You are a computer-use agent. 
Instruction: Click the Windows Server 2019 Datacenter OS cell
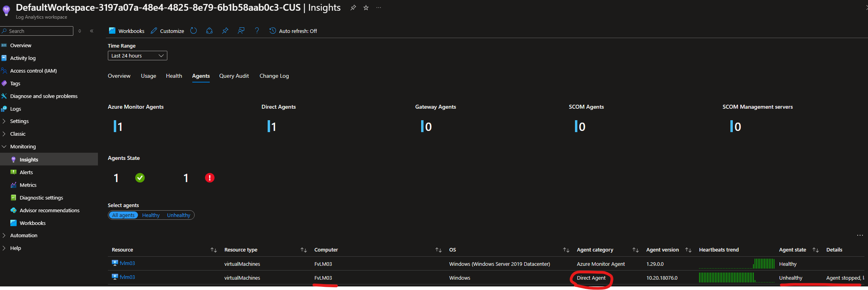(500, 264)
